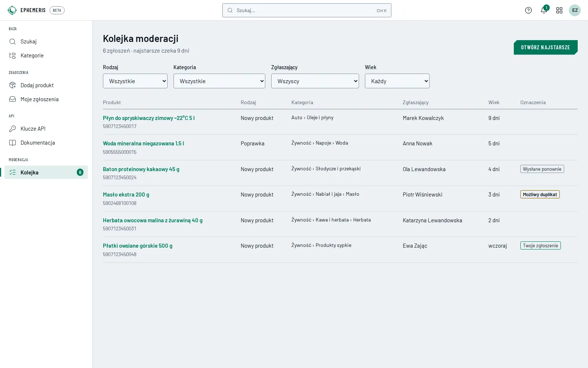Click the Dokumentacja book icon
Viewport: 588px width, 368px height.
12,143
